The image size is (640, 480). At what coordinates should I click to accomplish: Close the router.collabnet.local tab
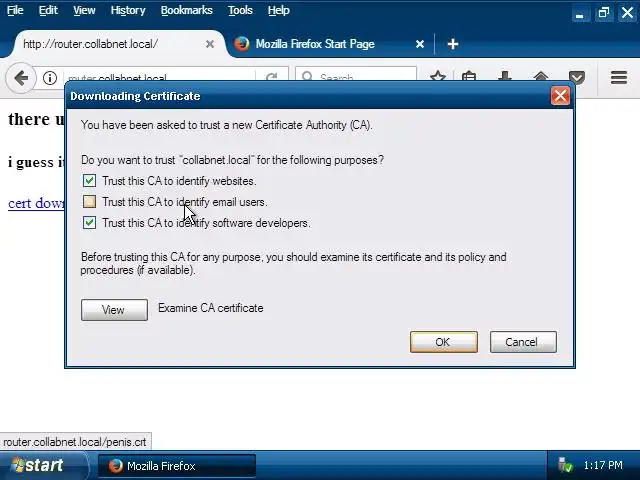(x=210, y=44)
